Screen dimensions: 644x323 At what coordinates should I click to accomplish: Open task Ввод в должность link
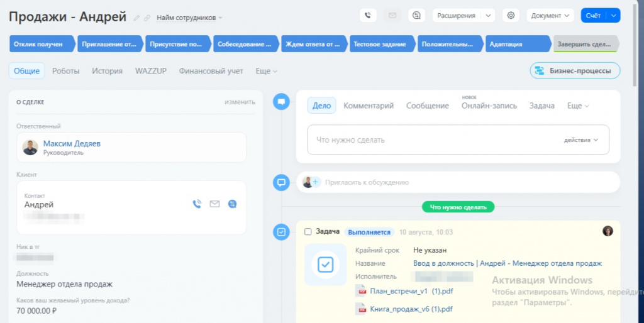[508, 263]
